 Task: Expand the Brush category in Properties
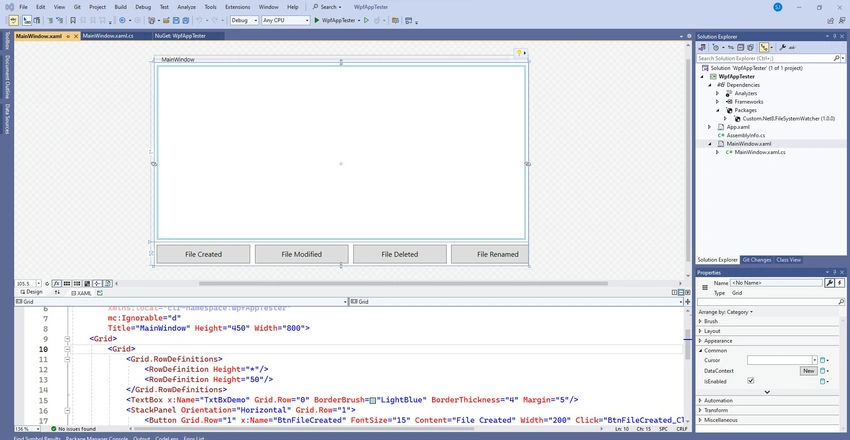(768, 321)
